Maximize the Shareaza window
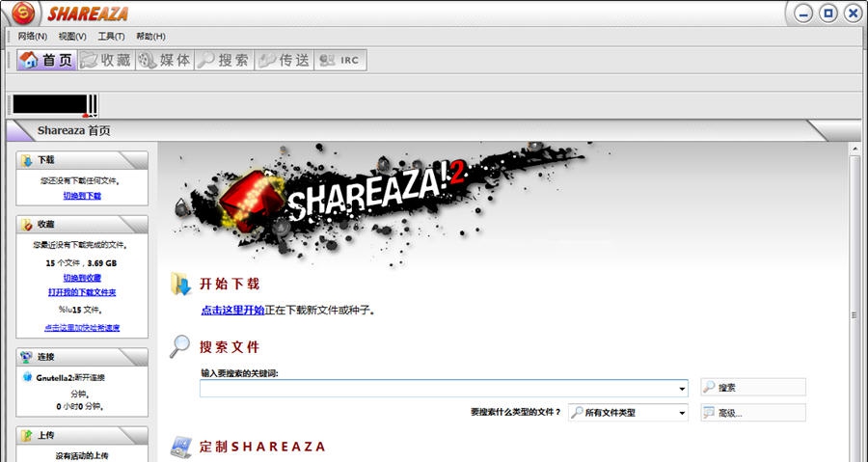This screenshot has height=462, width=868. pyautogui.click(x=828, y=14)
